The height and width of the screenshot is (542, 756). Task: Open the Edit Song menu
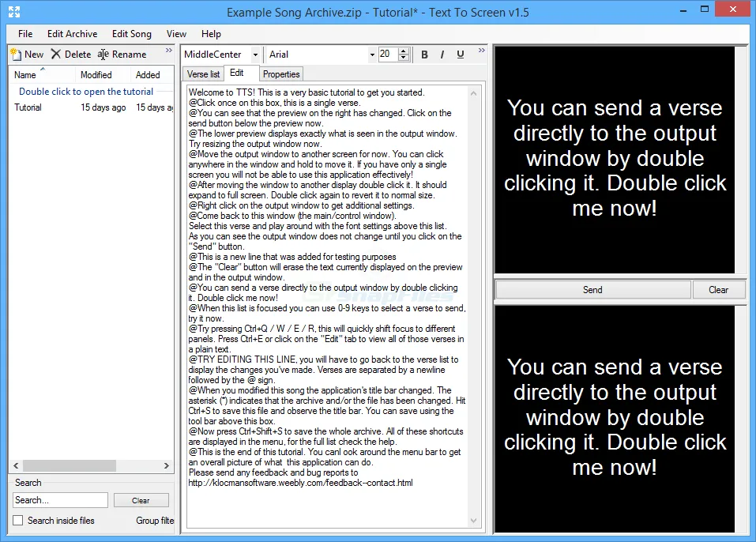pos(132,34)
